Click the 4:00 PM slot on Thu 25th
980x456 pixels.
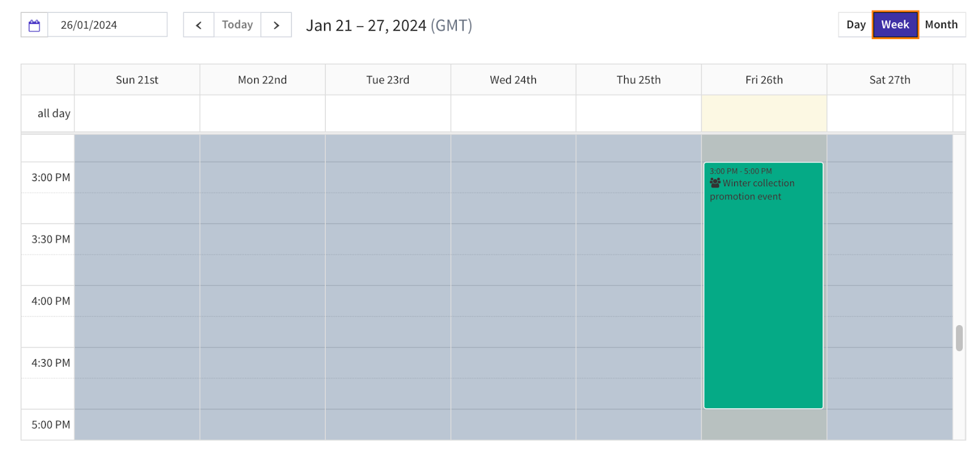639,301
